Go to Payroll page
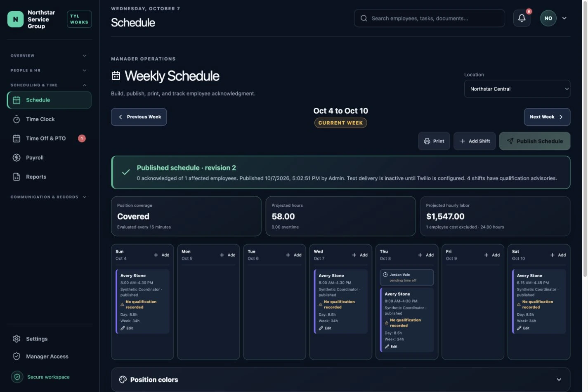 click(x=49, y=158)
